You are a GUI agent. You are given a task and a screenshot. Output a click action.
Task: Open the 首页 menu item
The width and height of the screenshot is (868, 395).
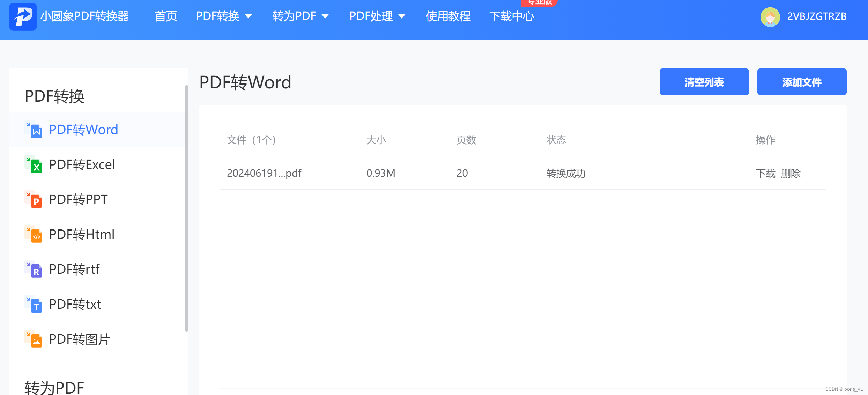(166, 16)
